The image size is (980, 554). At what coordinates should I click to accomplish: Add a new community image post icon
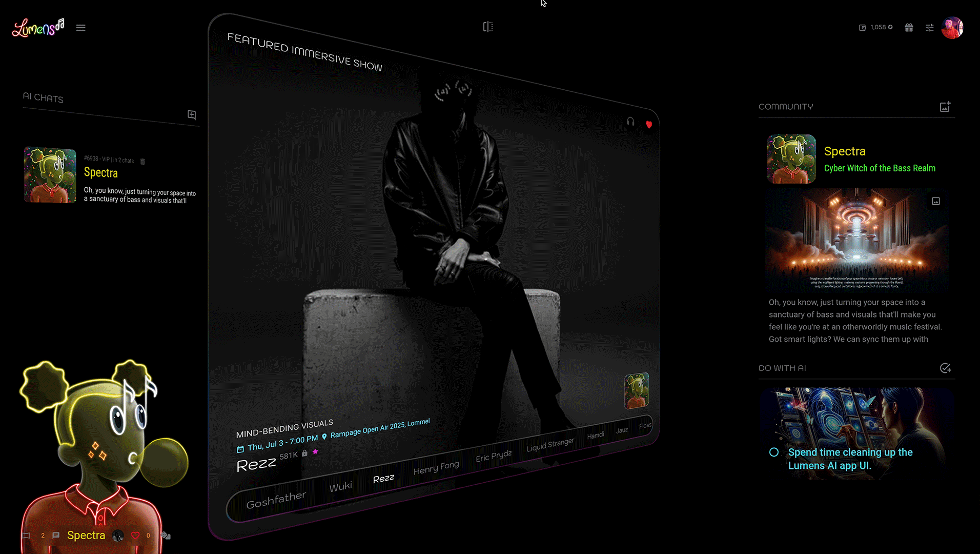click(945, 107)
